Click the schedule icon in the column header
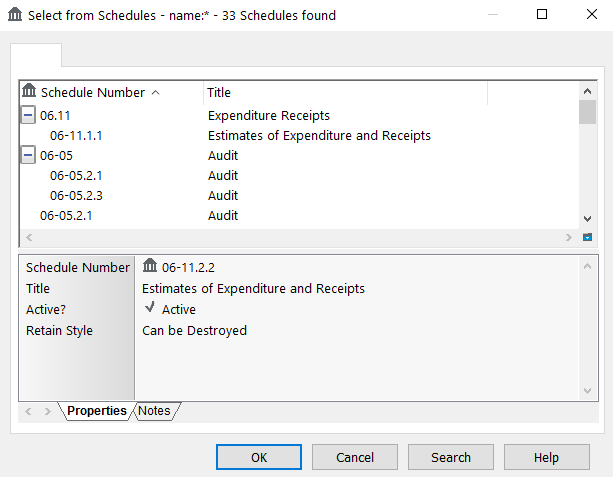 pos(29,92)
